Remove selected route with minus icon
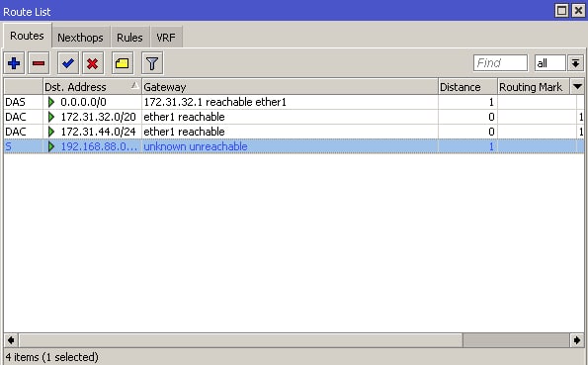The image size is (588, 365). 39,63
